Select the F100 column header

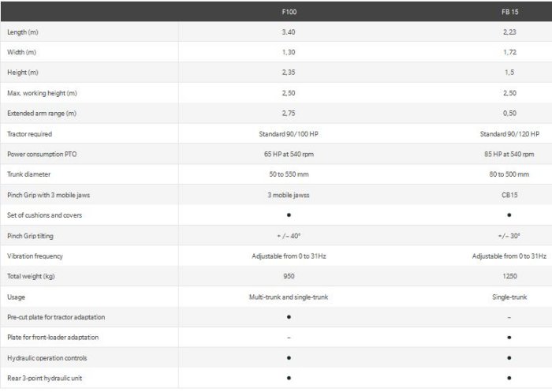point(289,13)
